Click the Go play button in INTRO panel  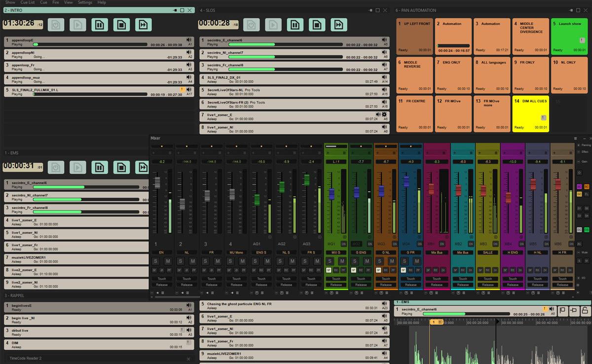pos(77,25)
